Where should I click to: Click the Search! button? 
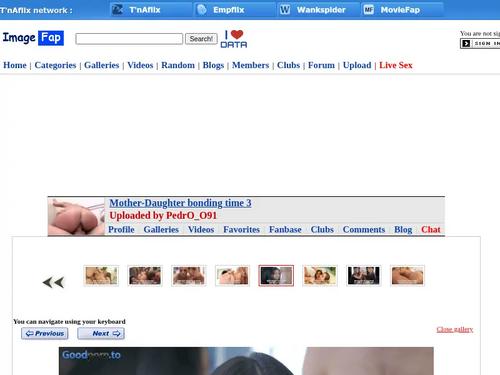click(x=201, y=39)
